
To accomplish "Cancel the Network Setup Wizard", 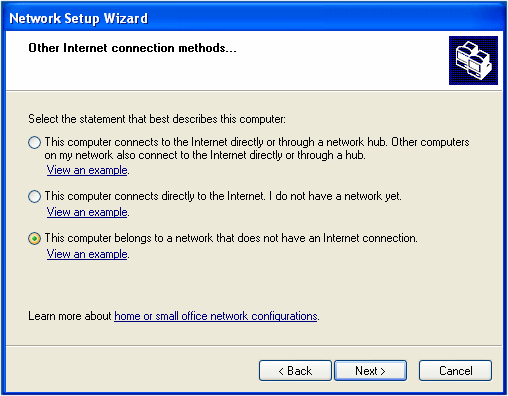I will point(455,370).
